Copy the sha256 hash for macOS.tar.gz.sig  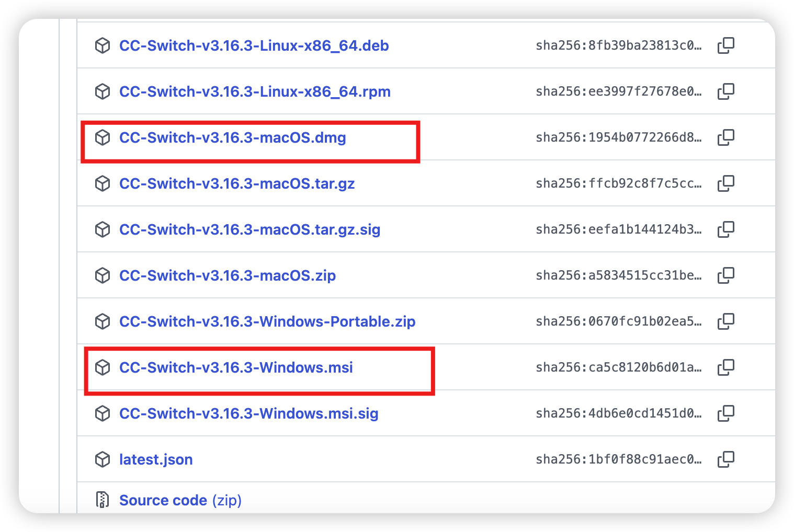[x=726, y=229]
